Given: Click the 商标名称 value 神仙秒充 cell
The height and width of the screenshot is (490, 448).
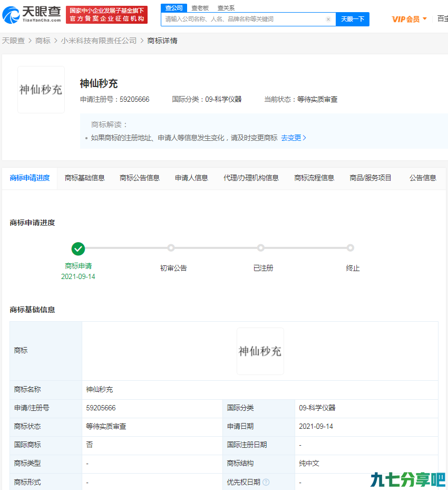Looking at the screenshot, I should coord(260,389).
